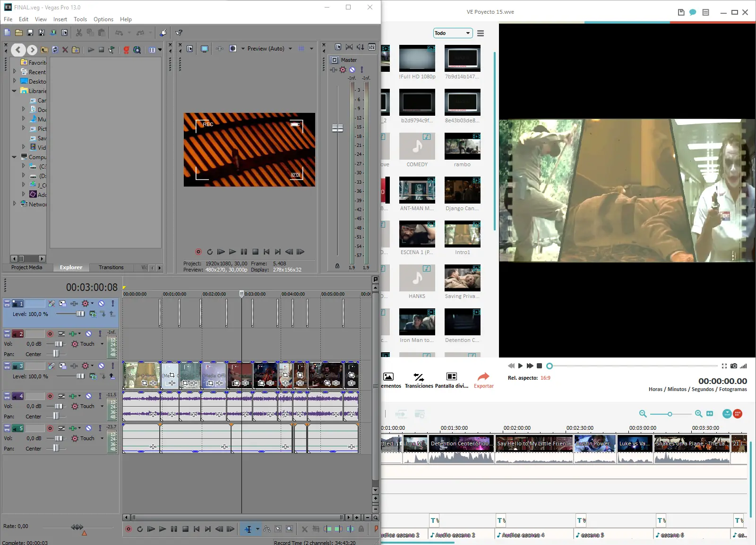Open edit tool selector dropdown arrow
This screenshot has width=756, height=545.
tap(258, 529)
